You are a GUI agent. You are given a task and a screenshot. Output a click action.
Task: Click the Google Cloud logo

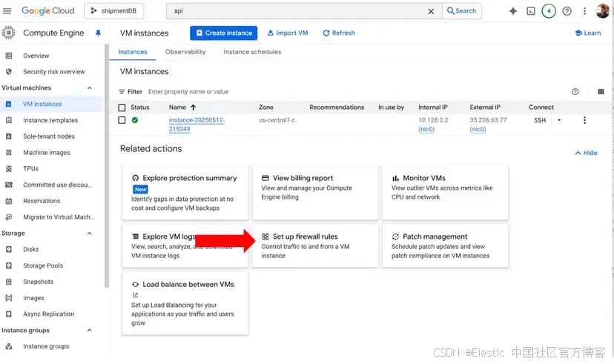coord(47,11)
